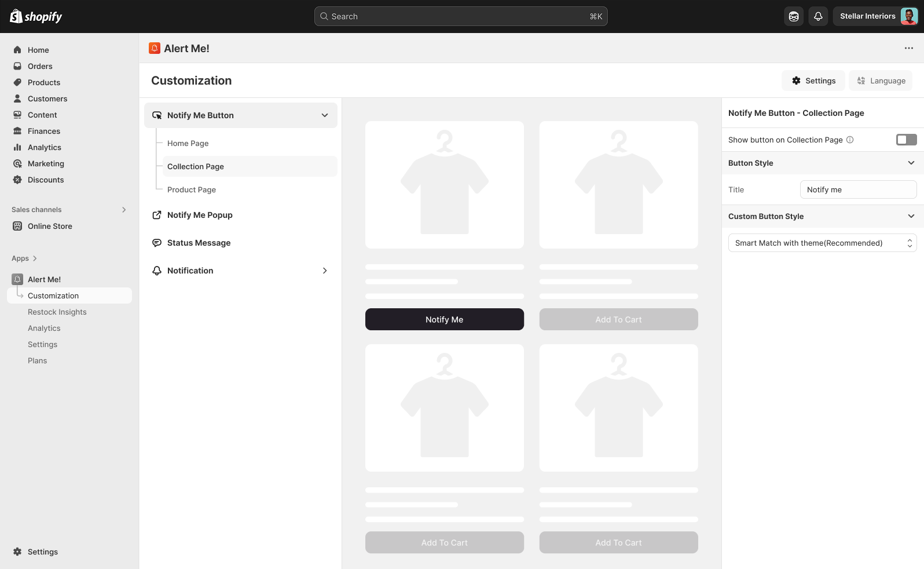This screenshot has width=924, height=569.
Task: Enable Show button on Collection Page switch
Action: 906,140
